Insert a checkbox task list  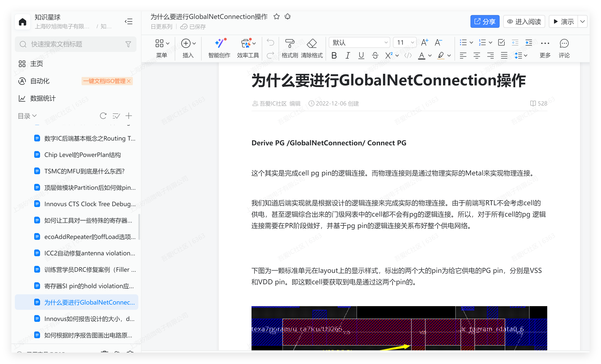501,43
